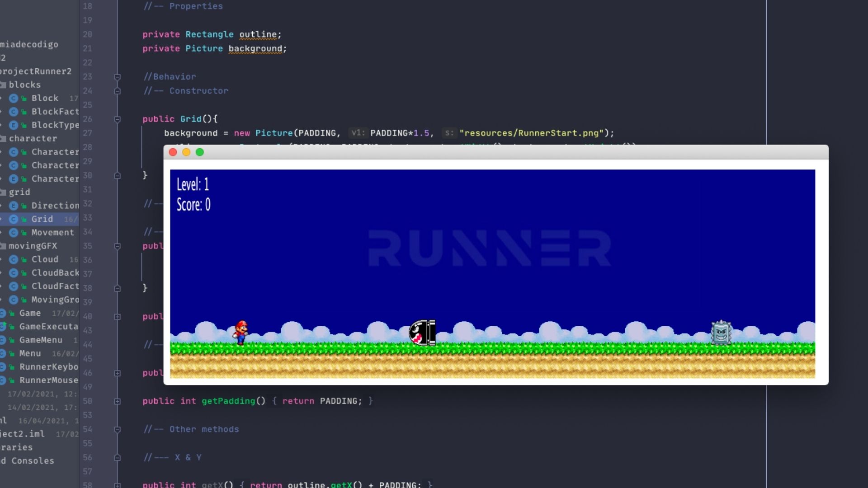Image resolution: width=868 pixels, height=488 pixels.
Task: Click the class icon beside RunnerMouse
Action: pyautogui.click(x=3, y=380)
